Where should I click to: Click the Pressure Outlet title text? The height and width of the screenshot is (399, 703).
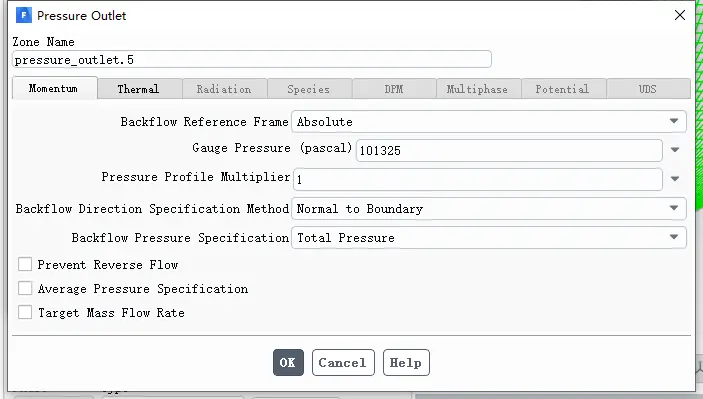82,16
